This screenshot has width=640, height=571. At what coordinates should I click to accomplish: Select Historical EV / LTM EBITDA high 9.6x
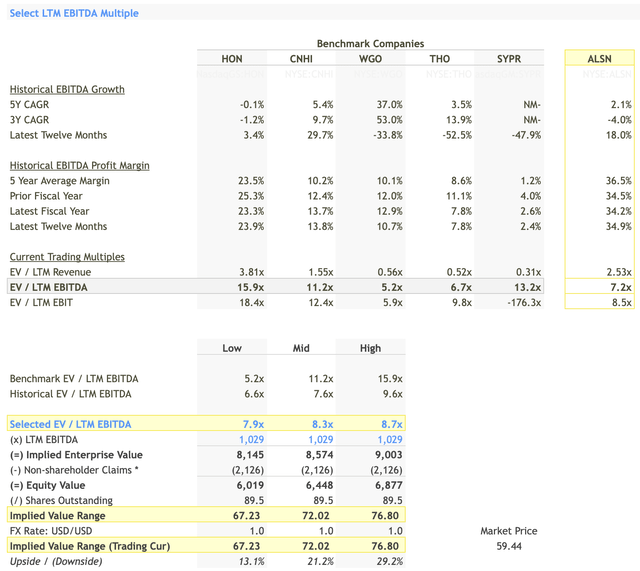pyautogui.click(x=392, y=394)
